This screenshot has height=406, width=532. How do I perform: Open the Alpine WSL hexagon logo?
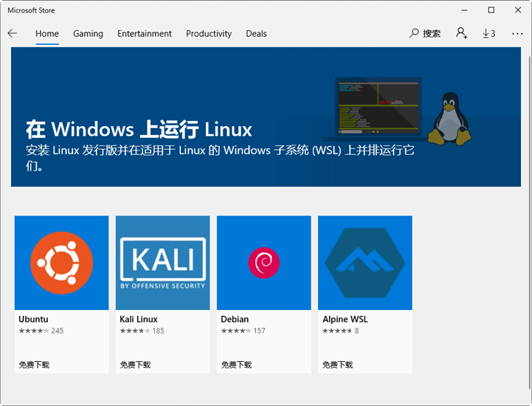[x=365, y=263]
